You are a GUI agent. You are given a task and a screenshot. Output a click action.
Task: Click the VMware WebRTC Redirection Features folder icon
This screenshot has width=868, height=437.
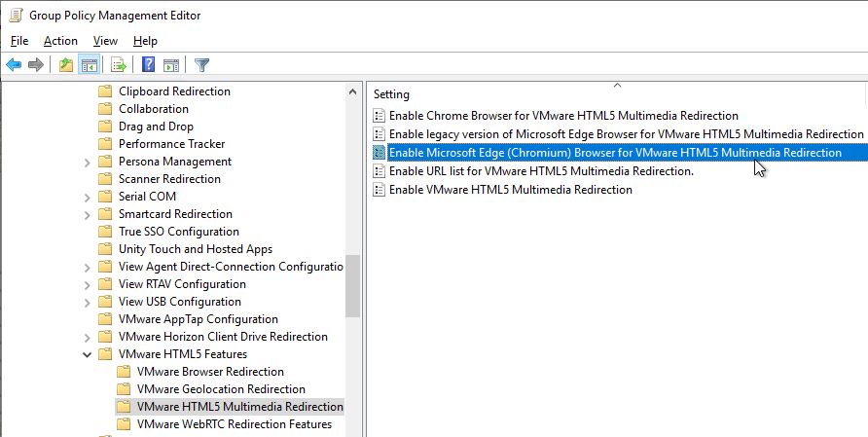pyautogui.click(x=124, y=424)
